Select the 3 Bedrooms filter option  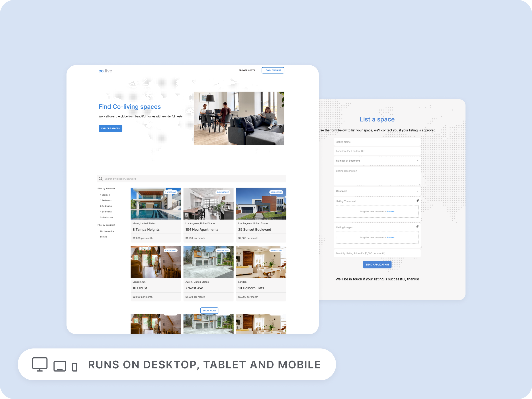coord(106,206)
